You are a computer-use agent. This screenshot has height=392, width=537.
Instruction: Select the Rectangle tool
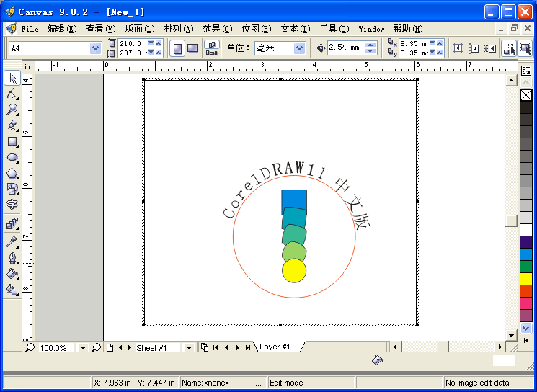pyautogui.click(x=12, y=141)
